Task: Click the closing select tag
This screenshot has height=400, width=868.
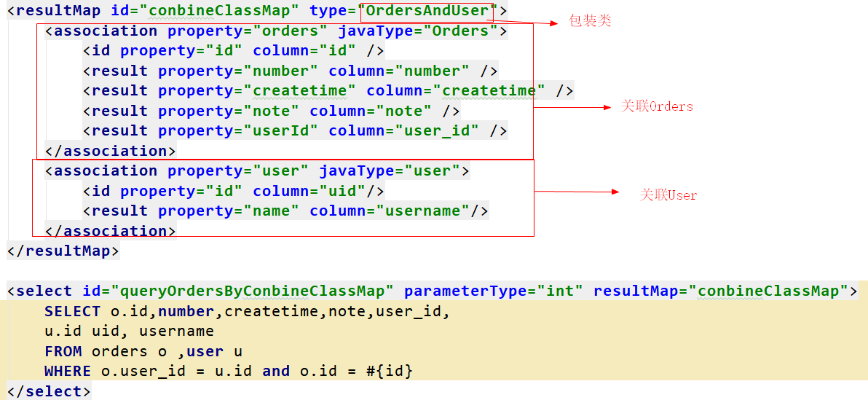Action: click(x=49, y=391)
